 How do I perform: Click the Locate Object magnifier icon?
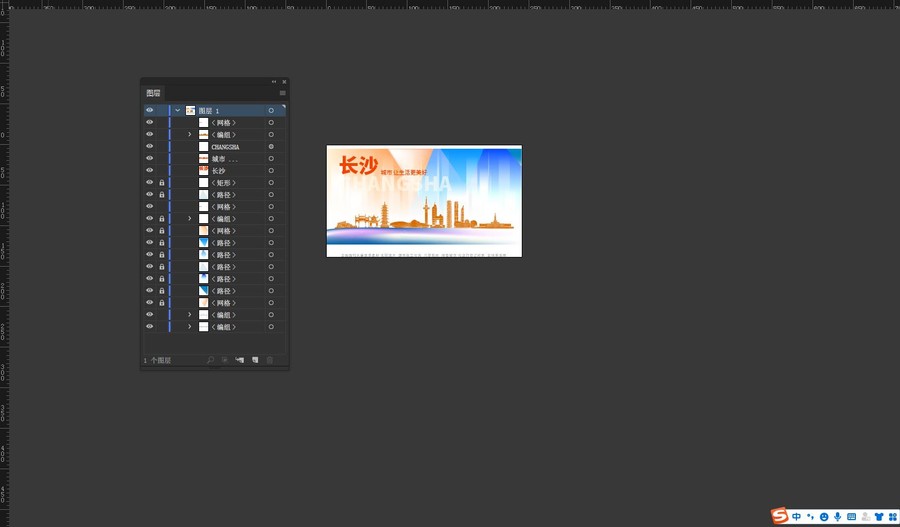tap(210, 360)
